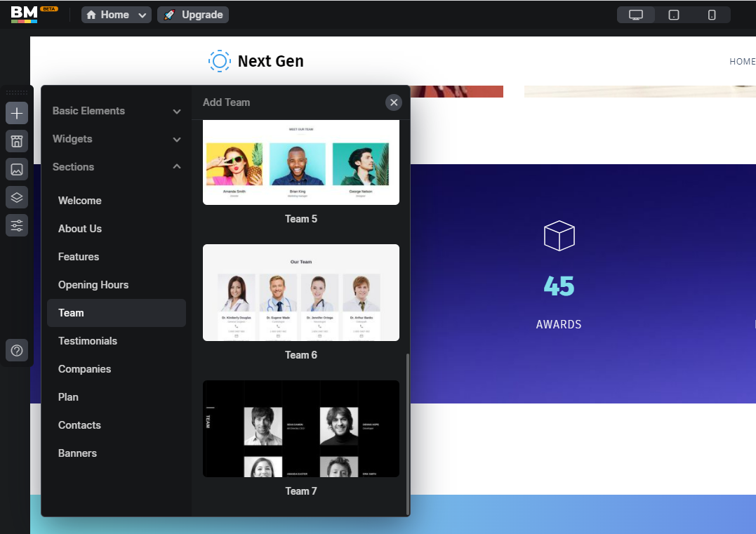Click the Add element plus icon
The height and width of the screenshot is (534, 756).
17,113
